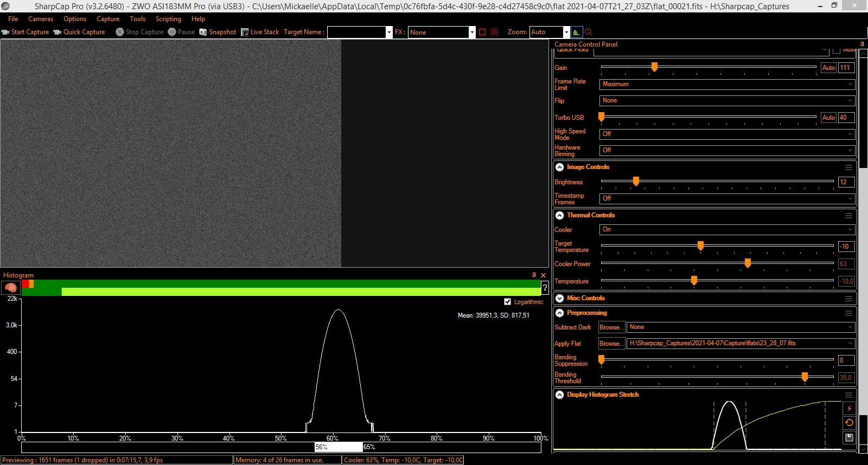Reset the display histogram stretch
Image resolution: width=868 pixels, height=465 pixels.
849,423
